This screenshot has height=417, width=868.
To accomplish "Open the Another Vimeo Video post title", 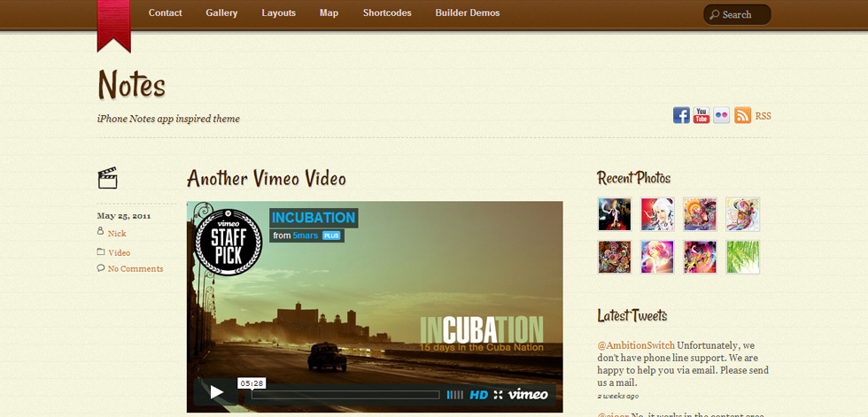I will click(x=267, y=178).
